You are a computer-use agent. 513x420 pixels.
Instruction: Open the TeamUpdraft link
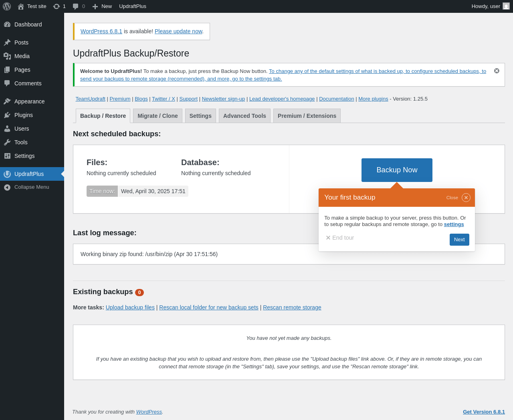[91, 99]
